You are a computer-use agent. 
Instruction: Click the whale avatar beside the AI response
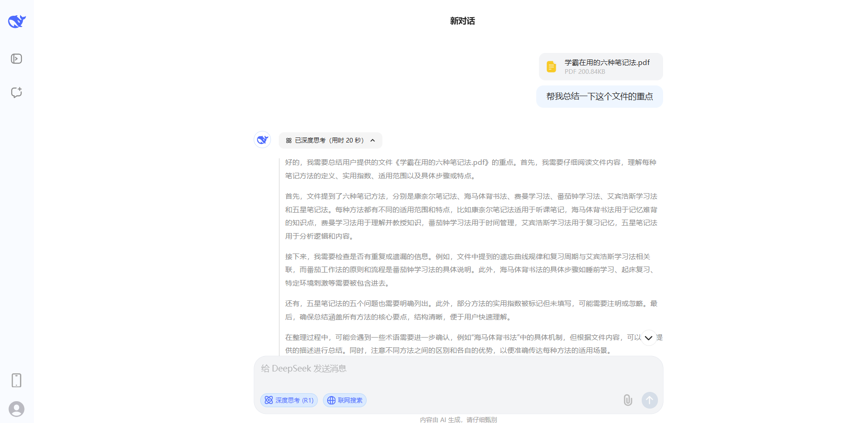pyautogui.click(x=262, y=139)
